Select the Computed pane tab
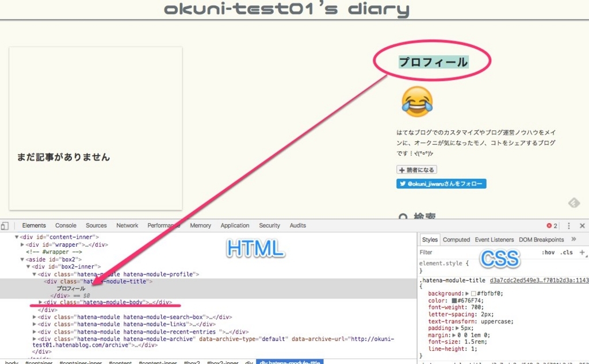This screenshot has height=364, width=589. pos(456,240)
